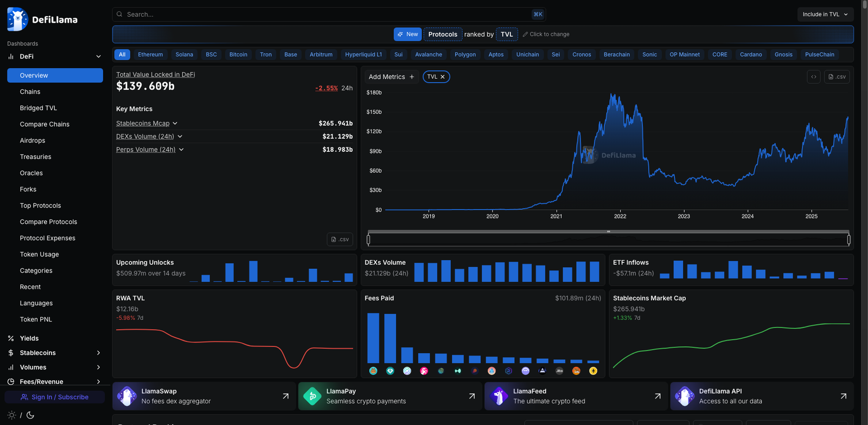Click Sign In / Subscribe button
This screenshot has width=868, height=425.
pos(54,397)
